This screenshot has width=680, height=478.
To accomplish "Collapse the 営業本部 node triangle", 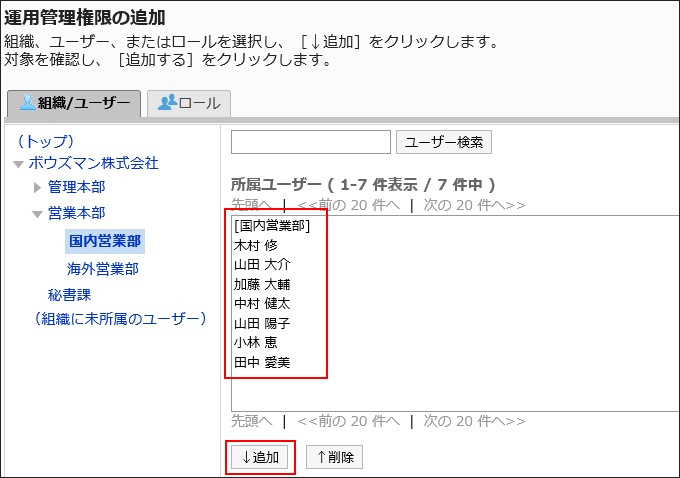I will (38, 214).
